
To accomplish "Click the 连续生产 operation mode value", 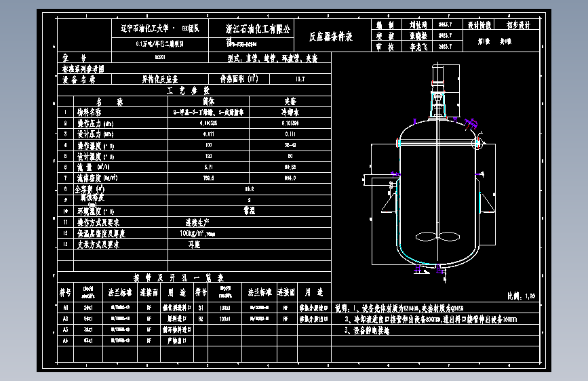I will [x=197, y=222].
